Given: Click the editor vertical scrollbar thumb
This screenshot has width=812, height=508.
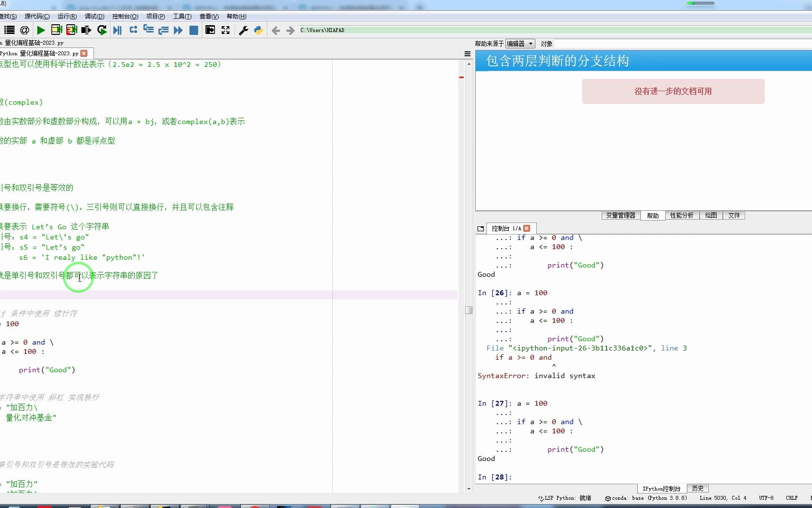Looking at the screenshot, I should 468,310.
